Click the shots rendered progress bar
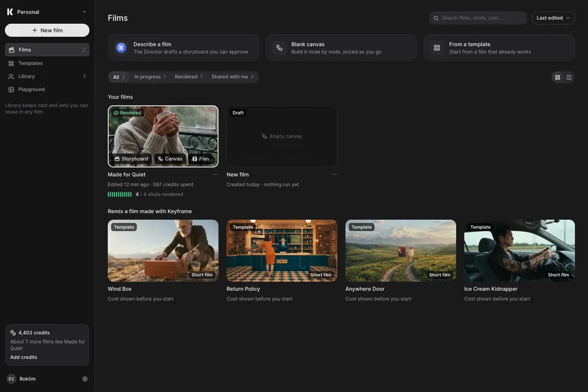The height and width of the screenshot is (392, 588). coord(119,194)
